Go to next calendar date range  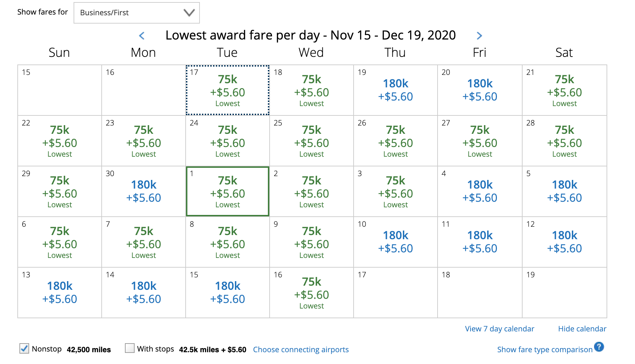(479, 36)
